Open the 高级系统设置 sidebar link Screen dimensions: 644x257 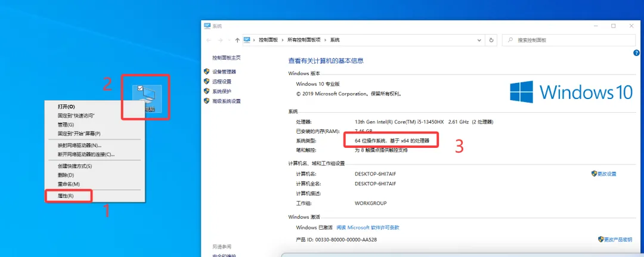click(227, 101)
